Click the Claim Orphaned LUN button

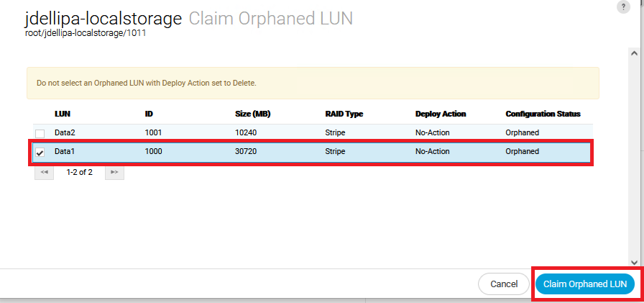click(x=585, y=284)
